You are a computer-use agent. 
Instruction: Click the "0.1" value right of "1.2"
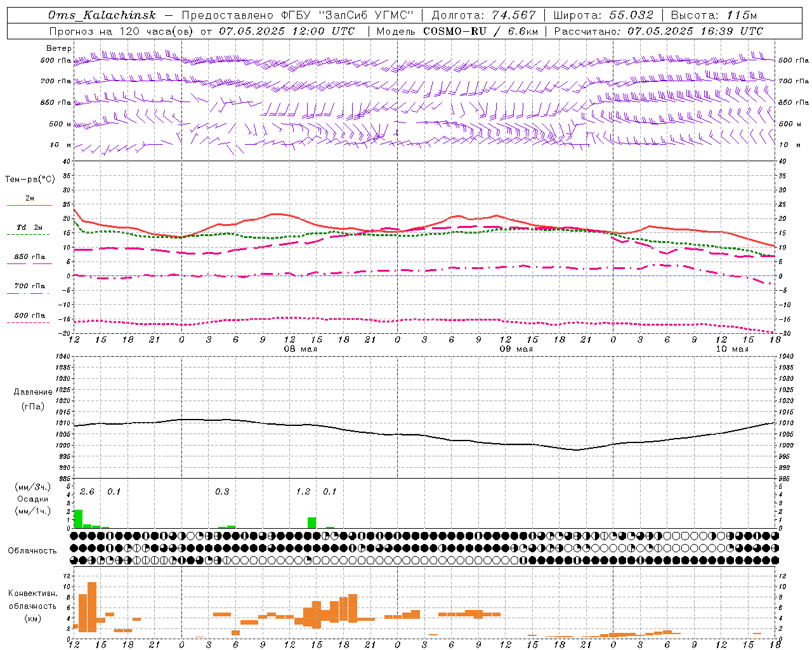330,491
